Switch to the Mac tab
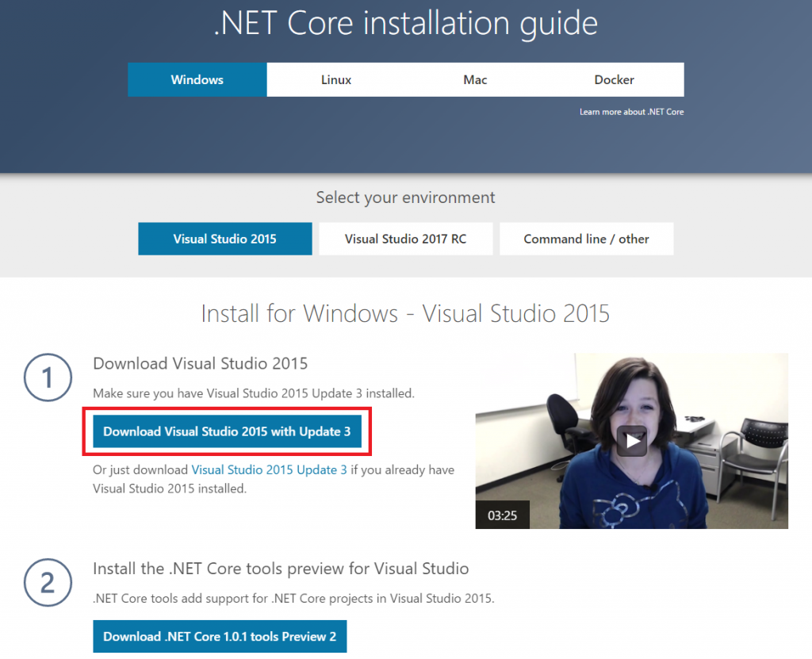812x659 pixels. point(475,80)
